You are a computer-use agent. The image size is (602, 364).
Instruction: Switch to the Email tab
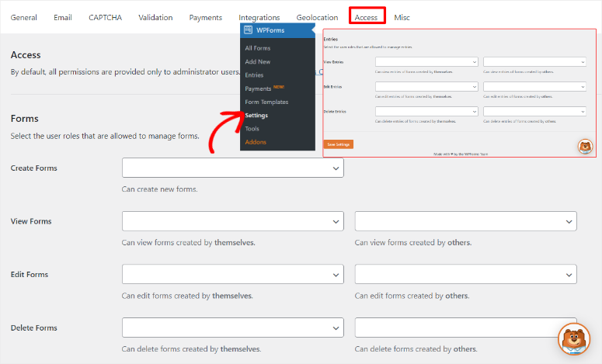click(x=63, y=18)
